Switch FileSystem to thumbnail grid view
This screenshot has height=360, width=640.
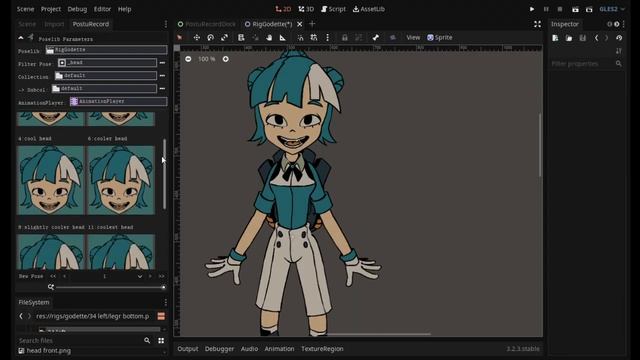(161, 340)
